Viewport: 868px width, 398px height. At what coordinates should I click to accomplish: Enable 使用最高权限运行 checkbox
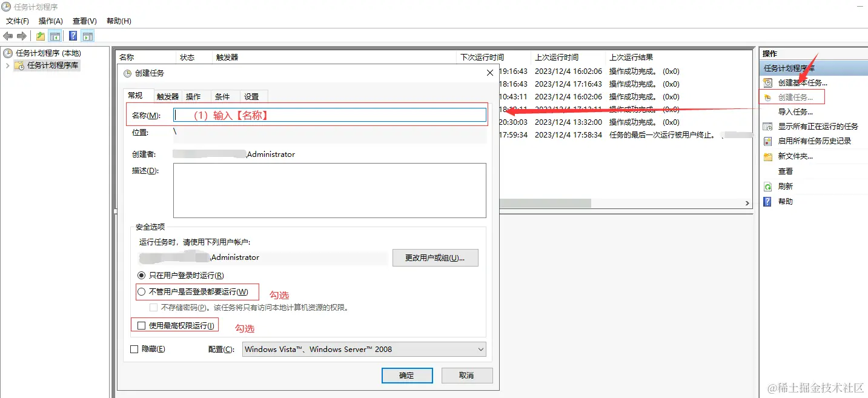(142, 326)
